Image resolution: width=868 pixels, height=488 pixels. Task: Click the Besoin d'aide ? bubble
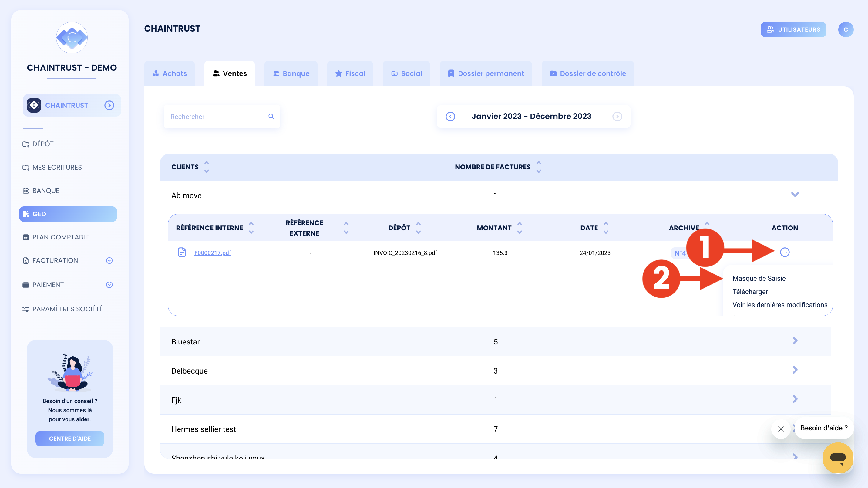[x=824, y=428]
